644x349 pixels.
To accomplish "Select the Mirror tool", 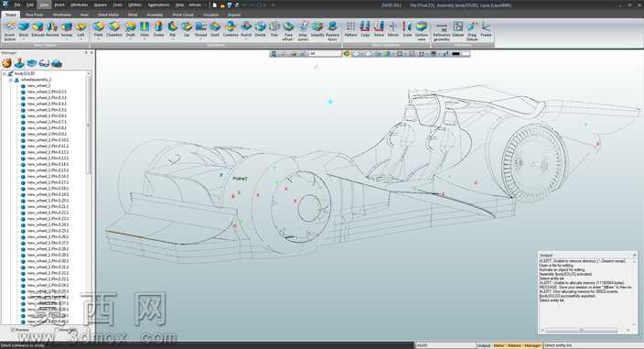I will click(x=393, y=29).
